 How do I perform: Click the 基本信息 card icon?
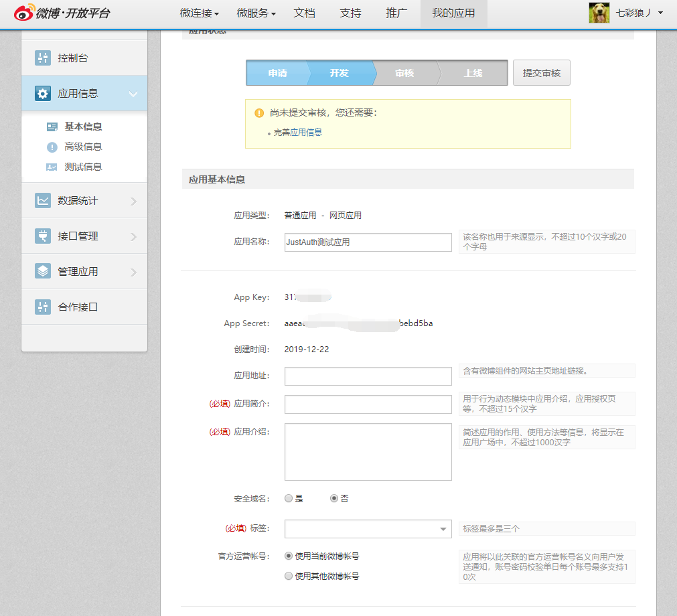pyautogui.click(x=52, y=127)
